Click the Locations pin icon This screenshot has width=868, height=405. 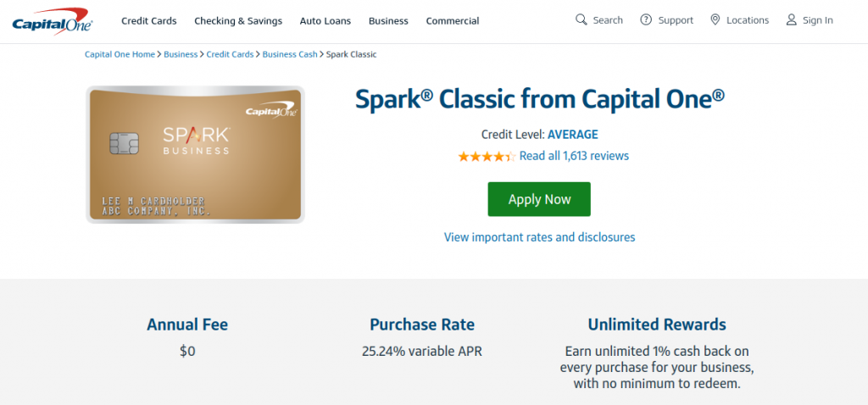coord(715,19)
